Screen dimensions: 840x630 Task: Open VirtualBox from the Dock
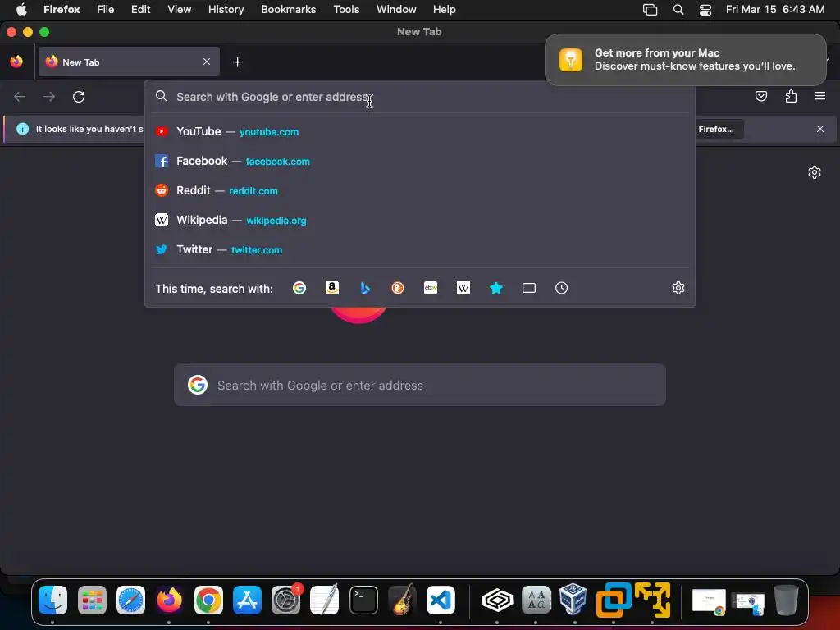pos(573,599)
